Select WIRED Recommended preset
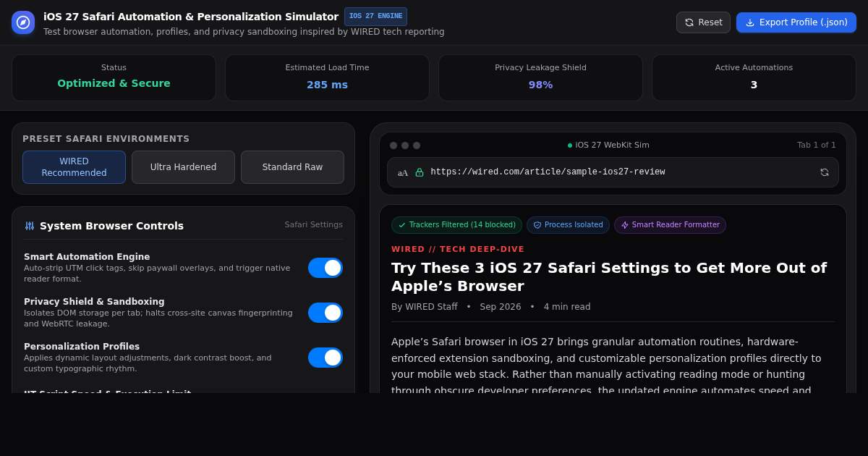The width and height of the screenshot is (868, 456). point(74,167)
